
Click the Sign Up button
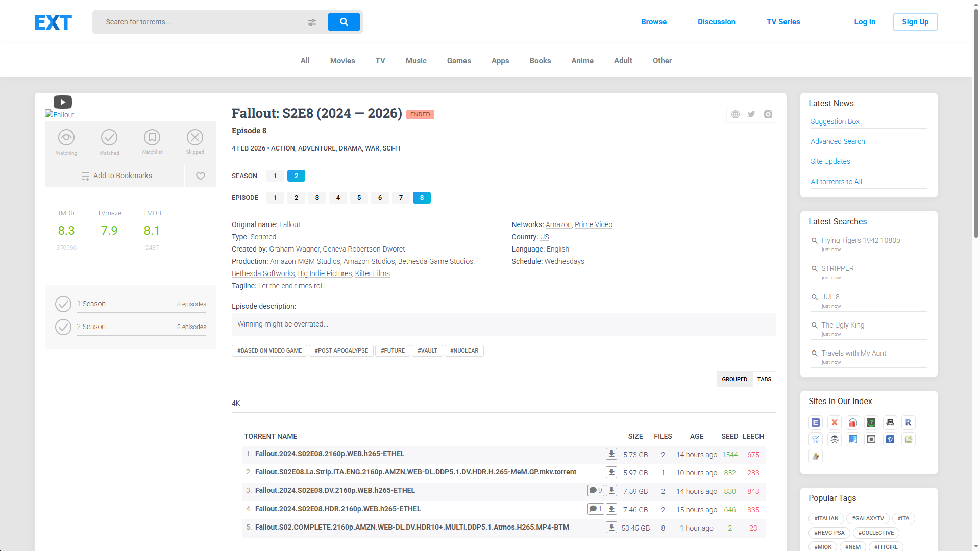tap(915, 22)
